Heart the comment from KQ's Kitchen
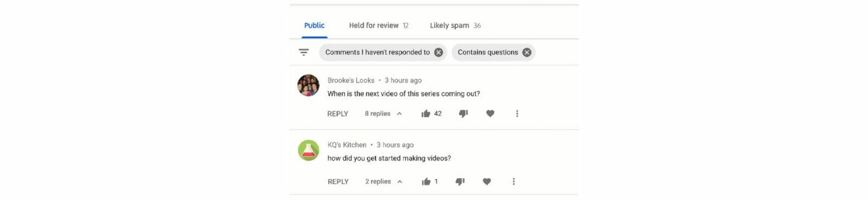 pos(487,182)
